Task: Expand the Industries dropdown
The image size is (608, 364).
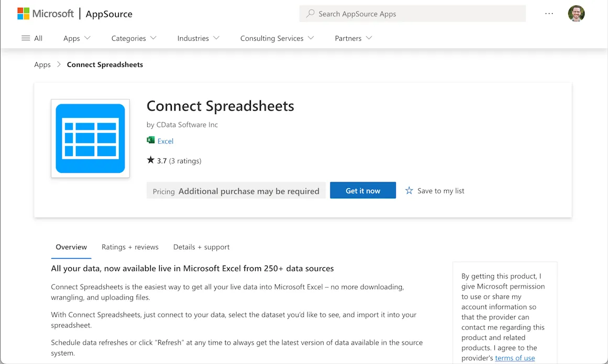Action: [x=198, y=38]
